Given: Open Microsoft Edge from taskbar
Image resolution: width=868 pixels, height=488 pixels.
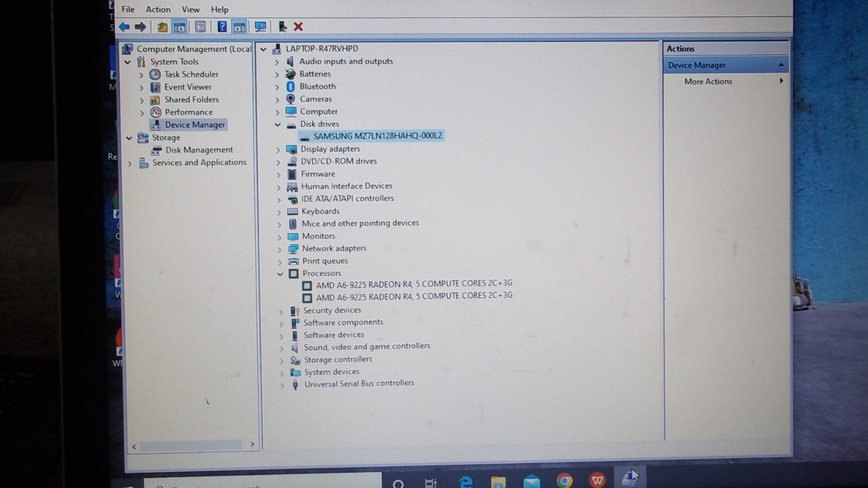Looking at the screenshot, I should 465,481.
